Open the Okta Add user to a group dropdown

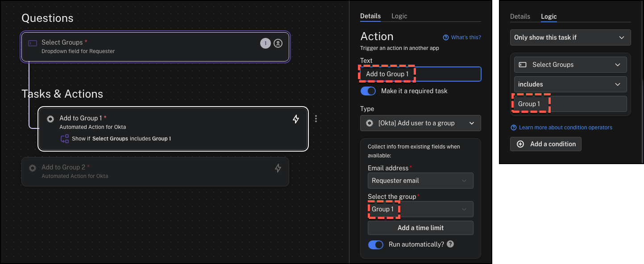420,123
